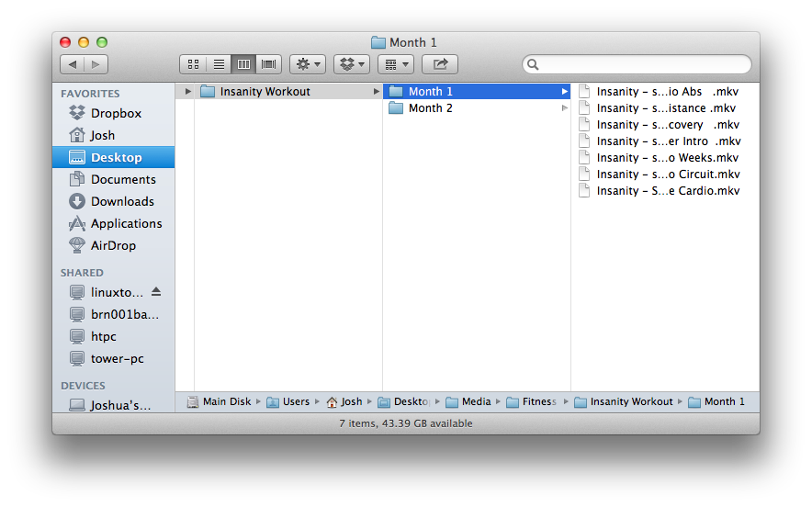The height and width of the screenshot is (507, 812).
Task: Click the Month 1 folder icon in title bar
Action: pyautogui.click(x=378, y=42)
